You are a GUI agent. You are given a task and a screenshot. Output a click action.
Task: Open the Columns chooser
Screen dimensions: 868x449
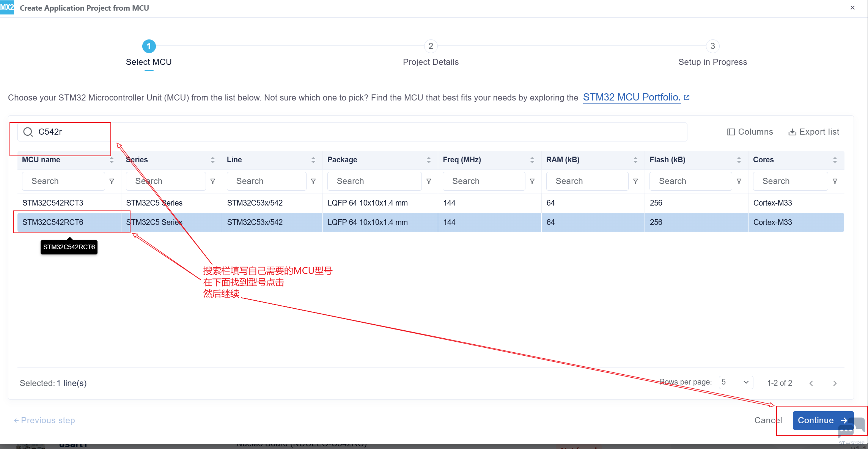[750, 132]
